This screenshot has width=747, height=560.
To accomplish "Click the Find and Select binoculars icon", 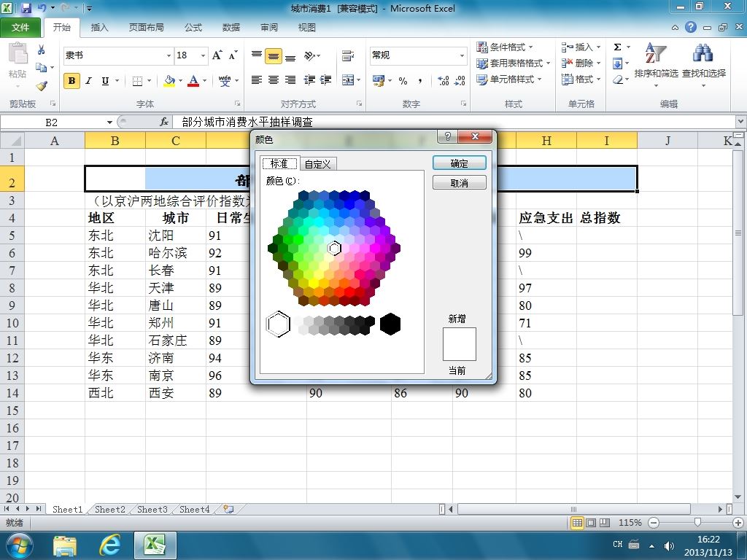I will pos(703,53).
